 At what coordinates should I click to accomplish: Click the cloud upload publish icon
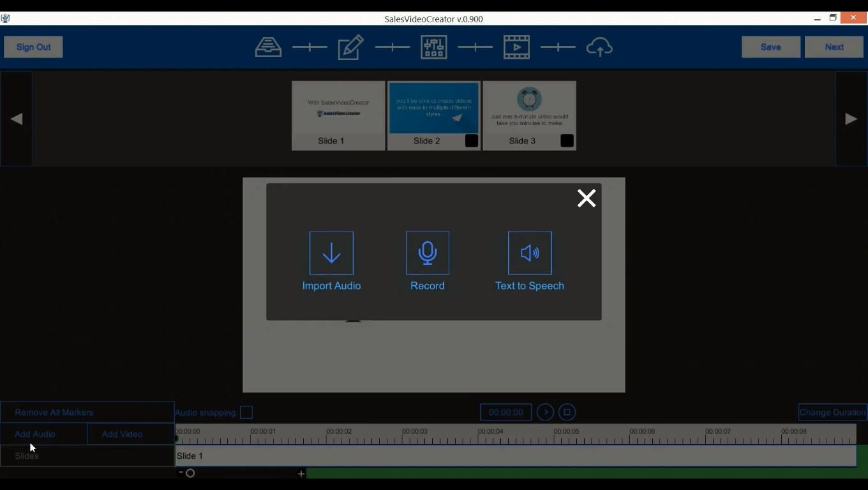coord(599,47)
